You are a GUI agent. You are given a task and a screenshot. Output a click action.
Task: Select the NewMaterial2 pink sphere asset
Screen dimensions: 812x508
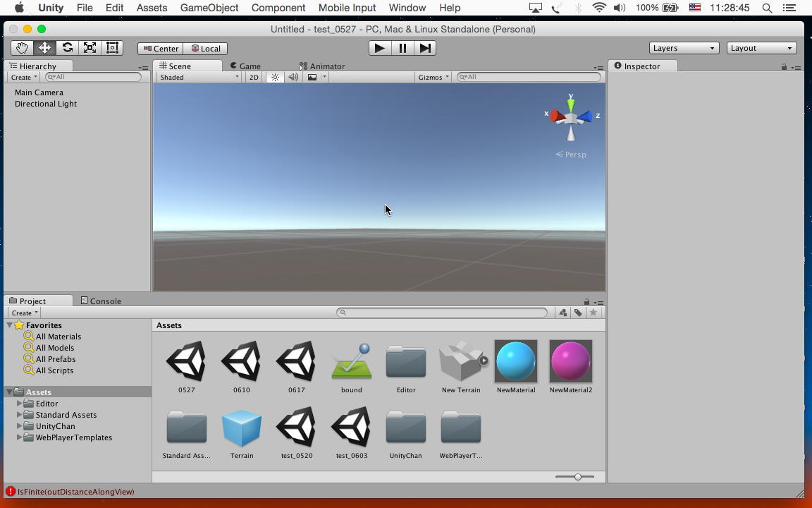click(x=570, y=361)
